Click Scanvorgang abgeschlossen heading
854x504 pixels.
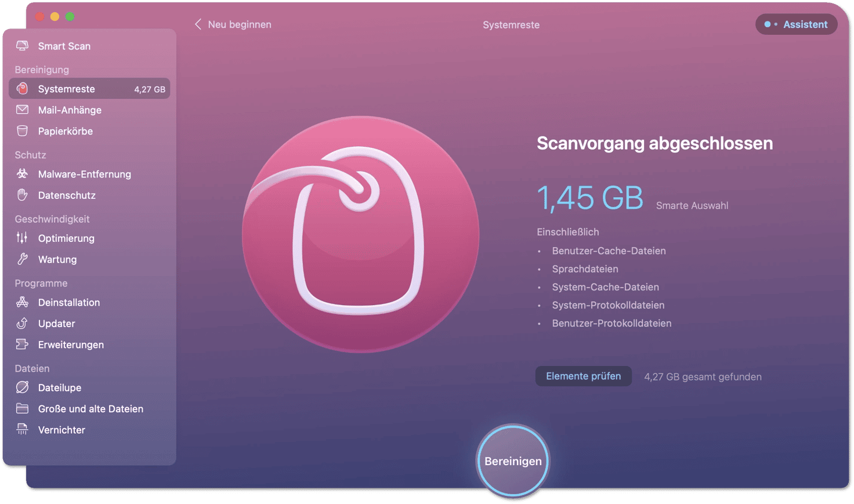point(654,143)
